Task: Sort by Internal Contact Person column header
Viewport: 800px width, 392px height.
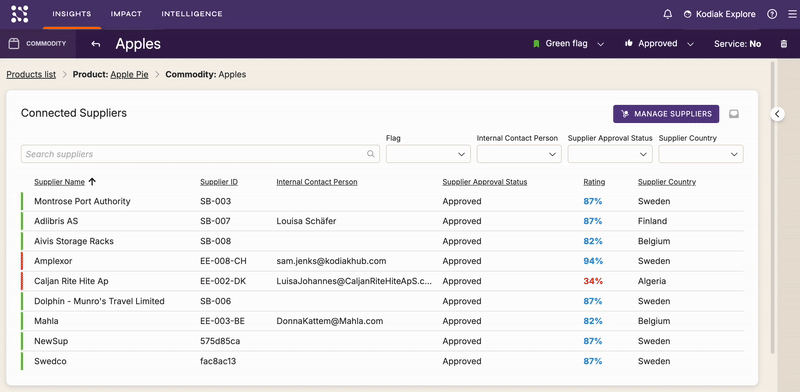Action: tap(317, 182)
